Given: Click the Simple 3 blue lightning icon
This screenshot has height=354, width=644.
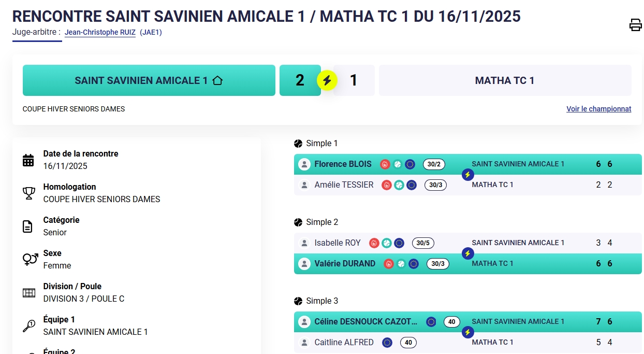Looking at the screenshot, I should pyautogui.click(x=467, y=332).
